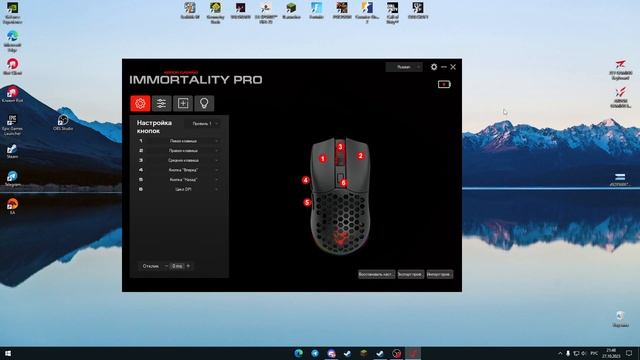Open Epic Games Launcher desktop shortcut
Viewport: 640px width, 360px height.
click(x=12, y=124)
